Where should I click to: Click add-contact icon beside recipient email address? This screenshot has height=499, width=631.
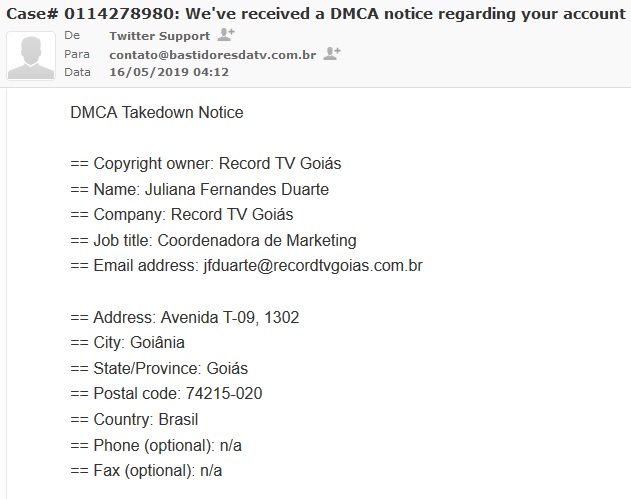[x=332, y=53]
